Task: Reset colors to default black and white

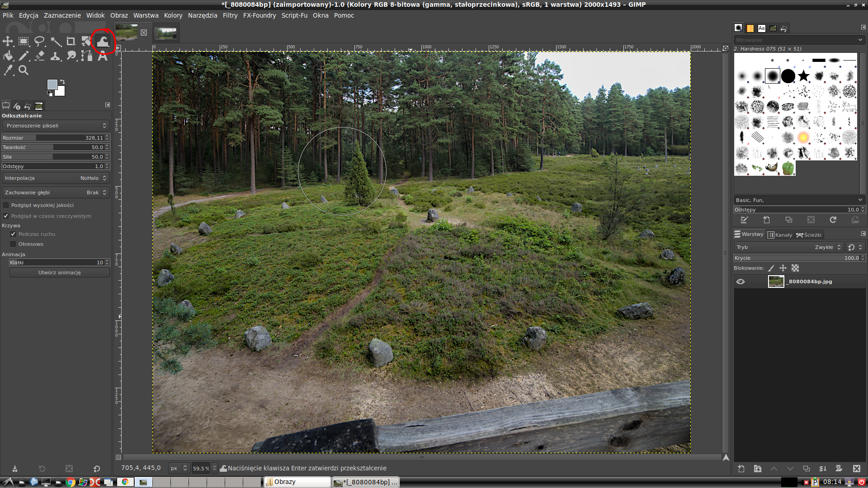Action: 50,94
